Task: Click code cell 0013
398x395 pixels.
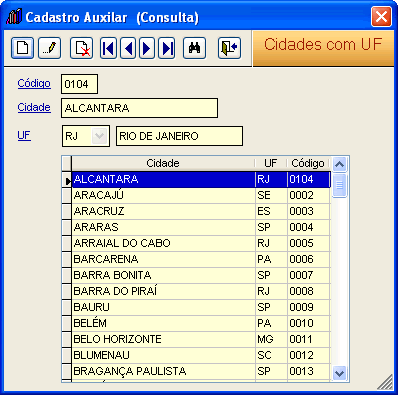Action: pyautogui.click(x=309, y=371)
